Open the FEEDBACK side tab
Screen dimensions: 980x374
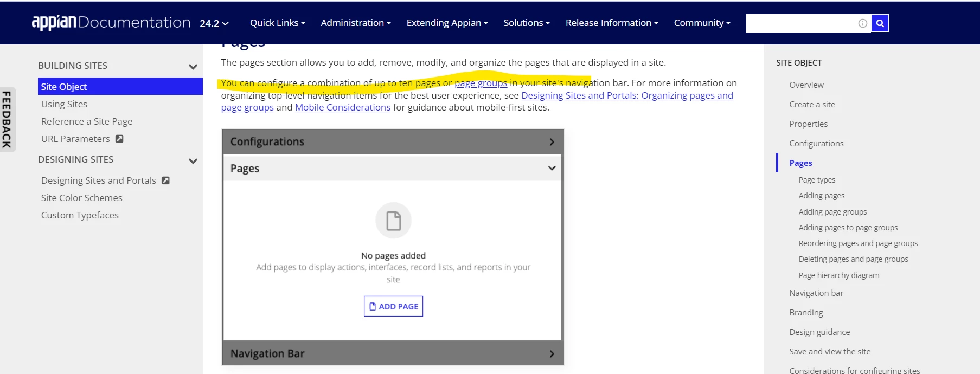[7, 119]
